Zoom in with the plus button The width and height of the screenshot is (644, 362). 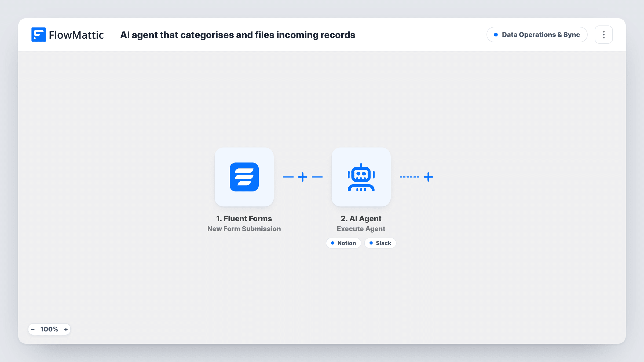pos(66,329)
